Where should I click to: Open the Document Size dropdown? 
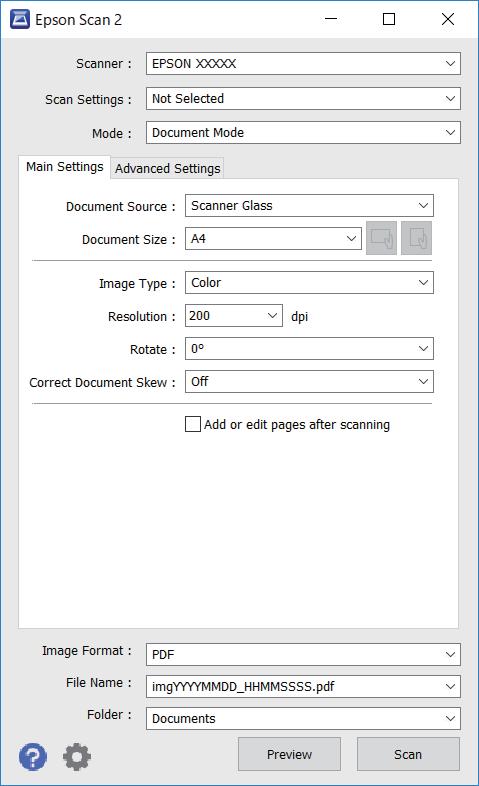[x=273, y=239]
